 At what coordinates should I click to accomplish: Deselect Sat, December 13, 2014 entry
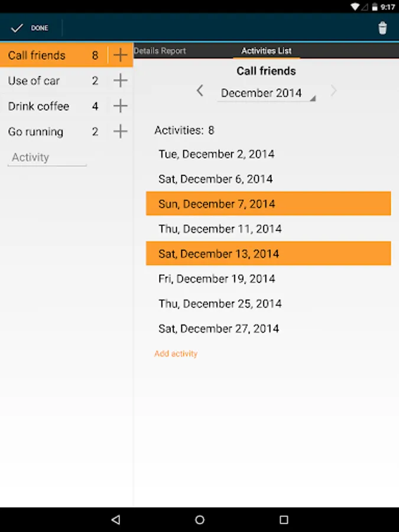tap(268, 254)
